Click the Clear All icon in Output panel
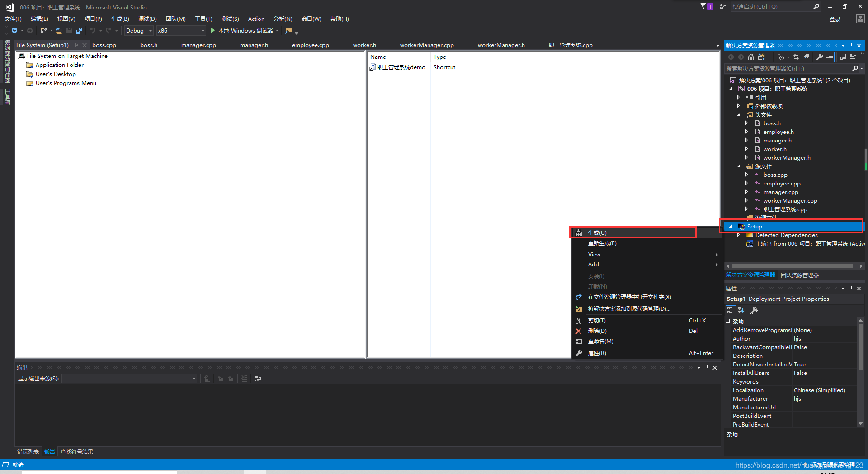This screenshot has height=474, width=868. click(244, 379)
